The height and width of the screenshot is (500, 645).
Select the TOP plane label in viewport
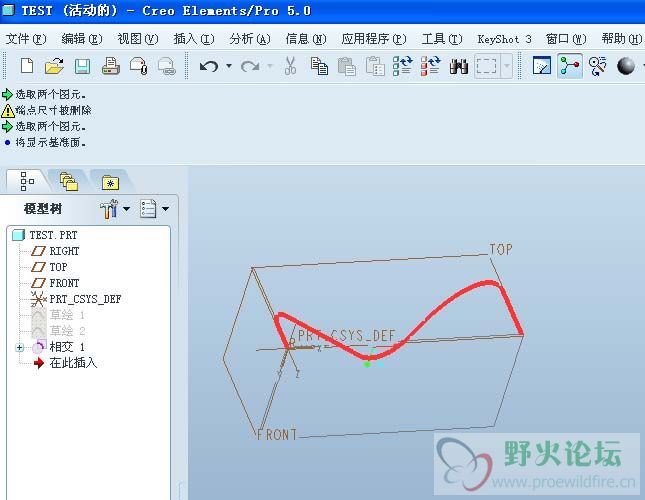tap(501, 249)
